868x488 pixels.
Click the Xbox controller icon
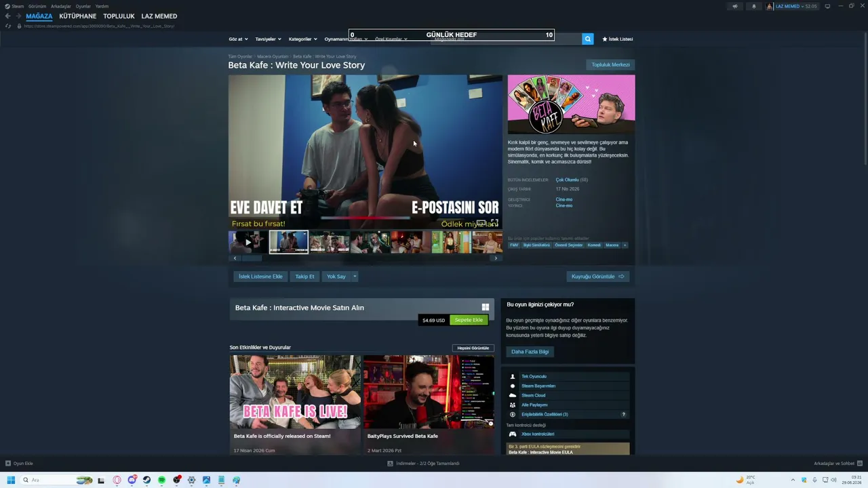tap(513, 434)
